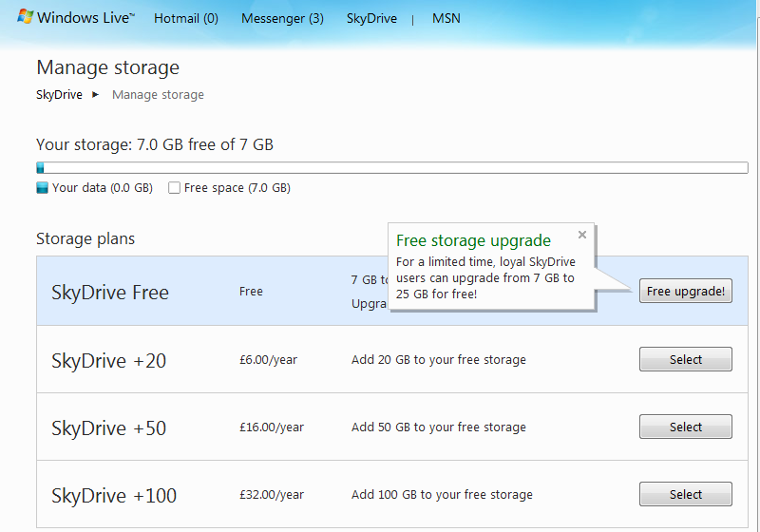Click the Free upgrade! button
The width and height of the screenshot is (760, 532).
pyautogui.click(x=685, y=292)
